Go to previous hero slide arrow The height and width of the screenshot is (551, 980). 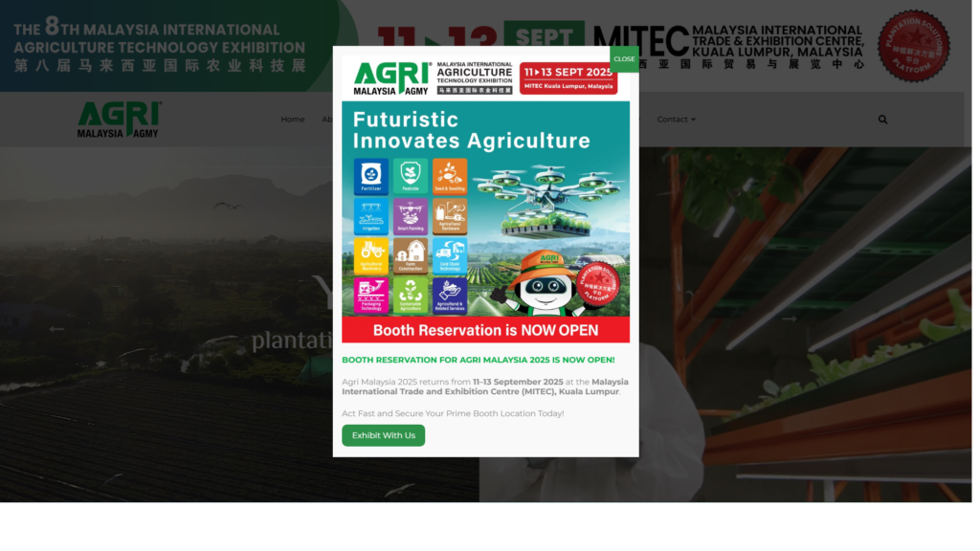pyautogui.click(x=56, y=331)
